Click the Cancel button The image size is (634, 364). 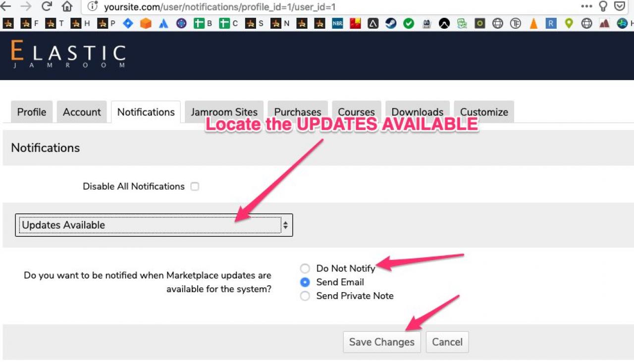447,342
